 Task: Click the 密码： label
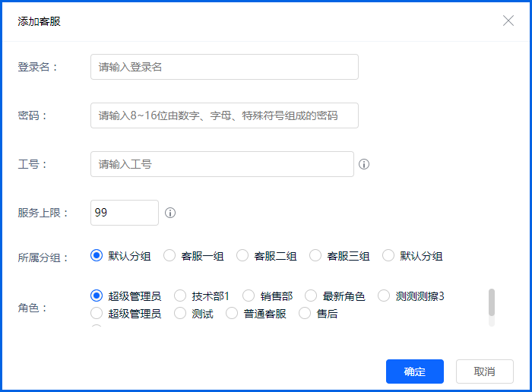pyautogui.click(x=32, y=115)
